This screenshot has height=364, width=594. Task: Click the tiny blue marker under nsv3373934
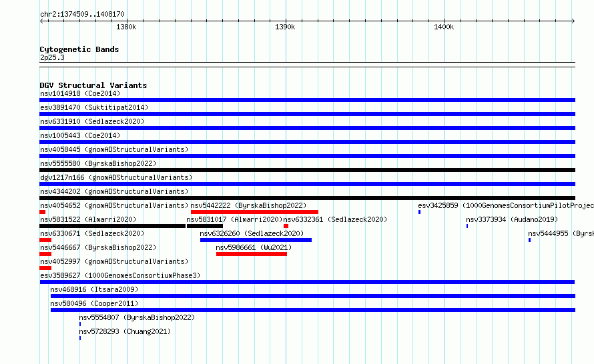click(467, 226)
